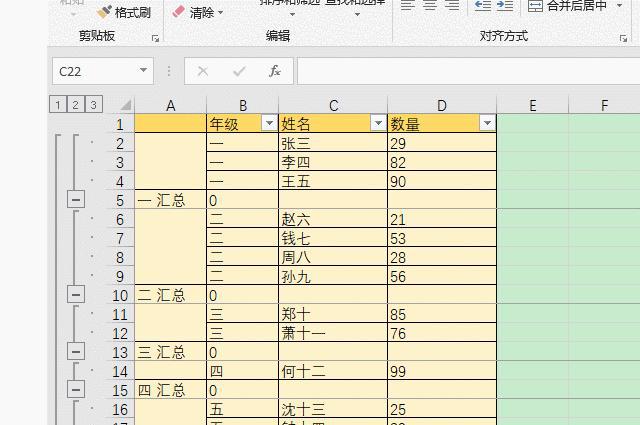
Task: Click the cell containing 萧十一
Action: click(x=333, y=333)
